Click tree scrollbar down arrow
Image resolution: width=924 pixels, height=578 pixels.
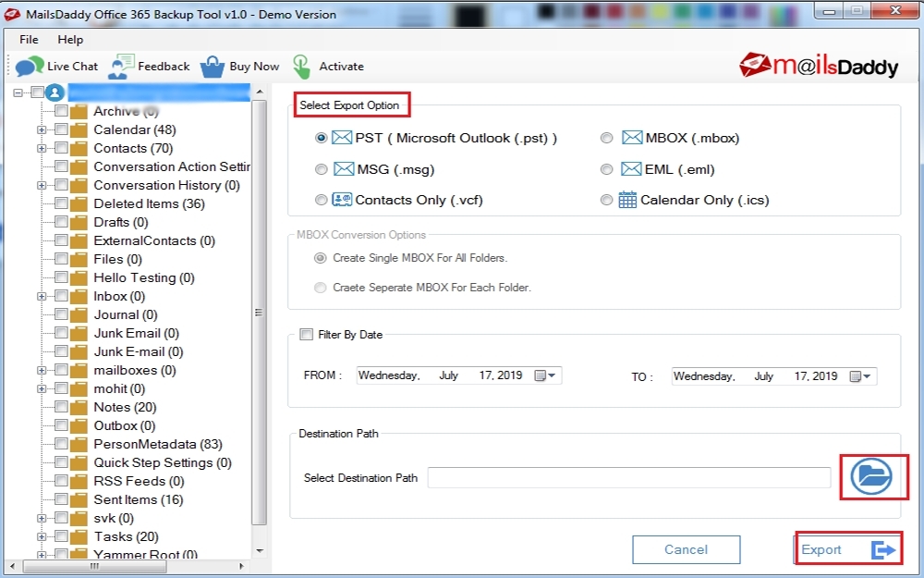[x=260, y=551]
